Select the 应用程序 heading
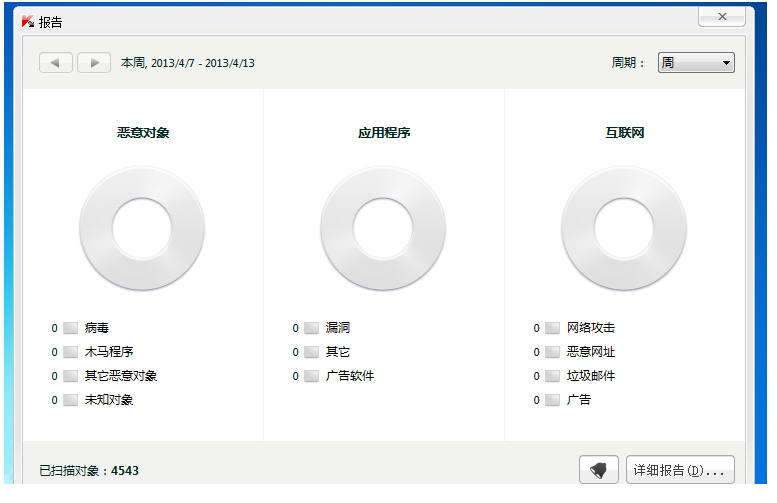 [384, 133]
